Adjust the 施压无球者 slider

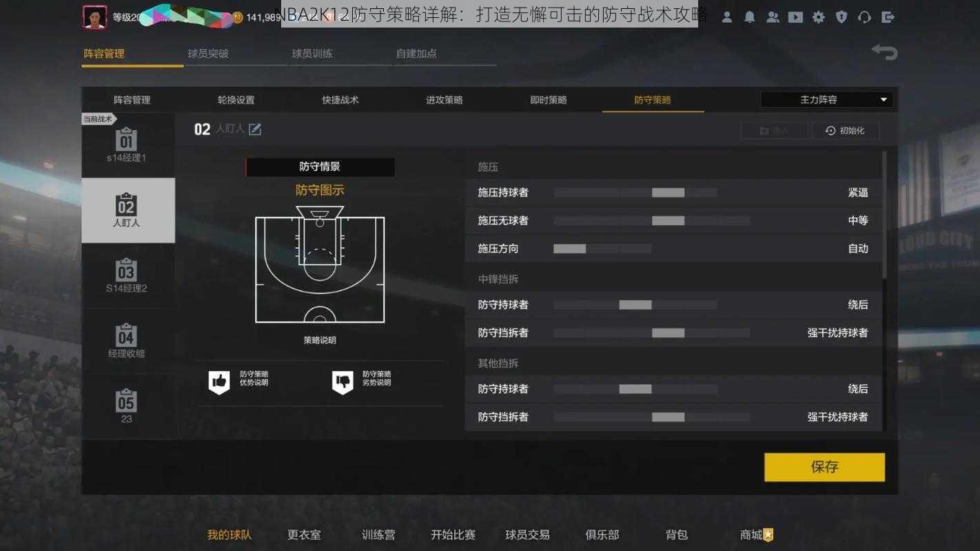pos(652,220)
